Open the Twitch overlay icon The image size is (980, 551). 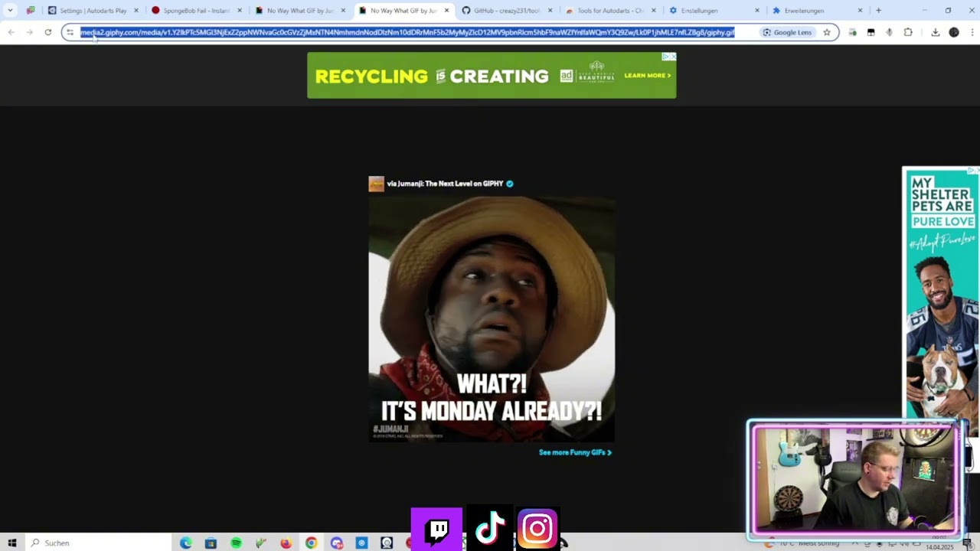(x=437, y=529)
